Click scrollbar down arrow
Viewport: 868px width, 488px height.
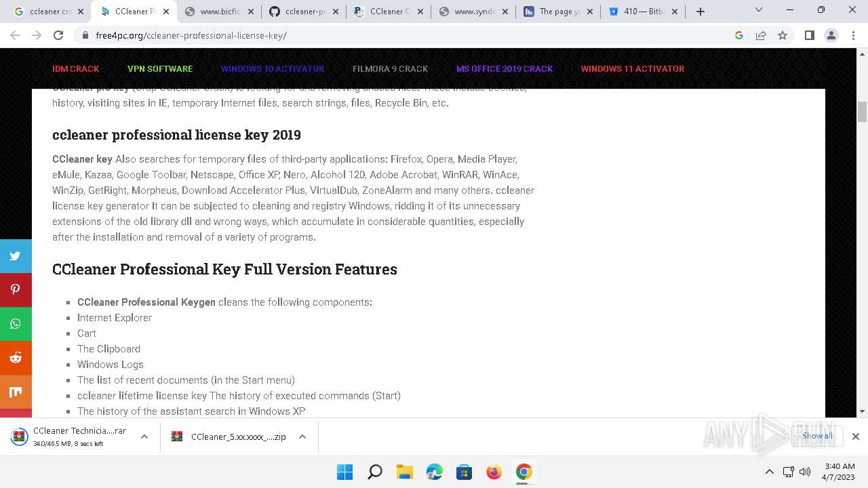tap(862, 411)
